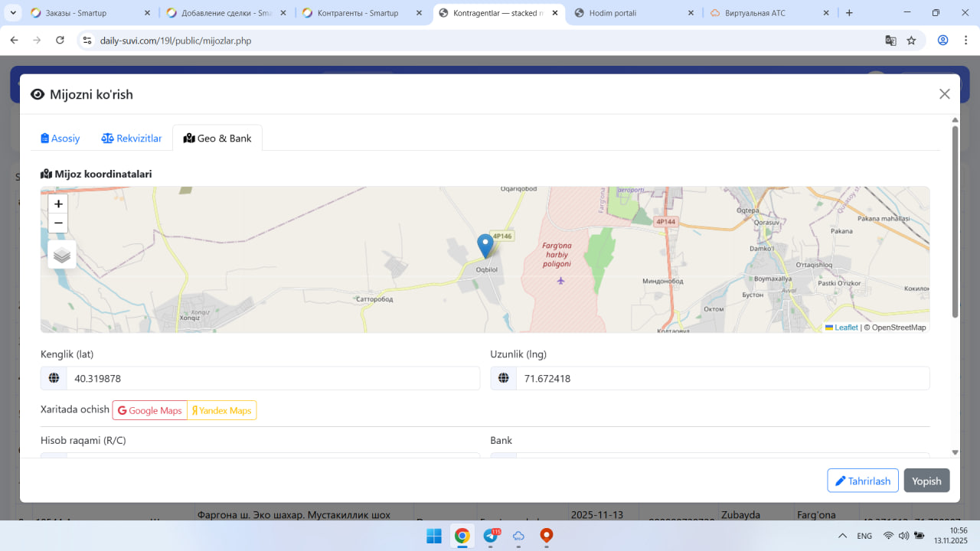Zoom out on the customer map
The height and width of the screenshot is (551, 980).
point(58,223)
